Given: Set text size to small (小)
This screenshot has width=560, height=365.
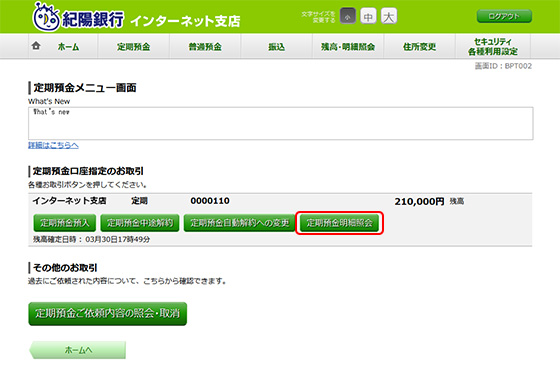Looking at the screenshot, I should point(348,16).
